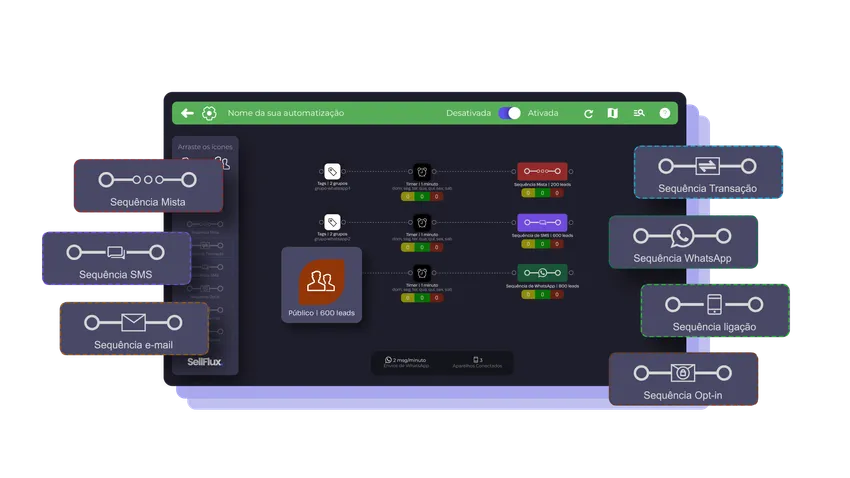Click the refresh icon in the header
This screenshot has width=850, height=478.
click(588, 113)
